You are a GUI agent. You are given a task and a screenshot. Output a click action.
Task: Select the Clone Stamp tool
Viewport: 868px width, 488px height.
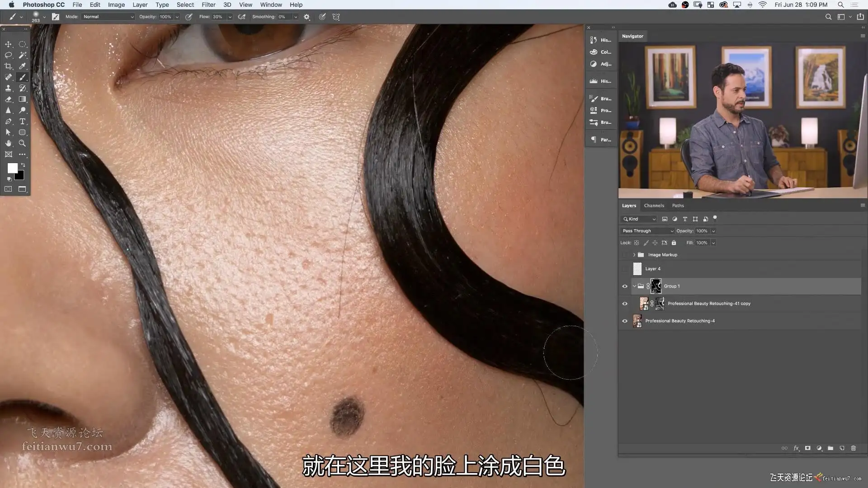pos(8,88)
